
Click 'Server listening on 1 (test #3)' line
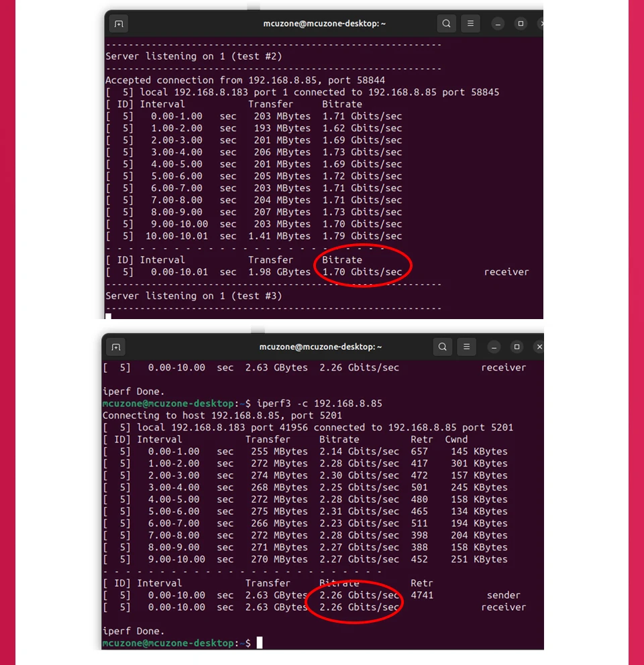pyautogui.click(x=194, y=296)
